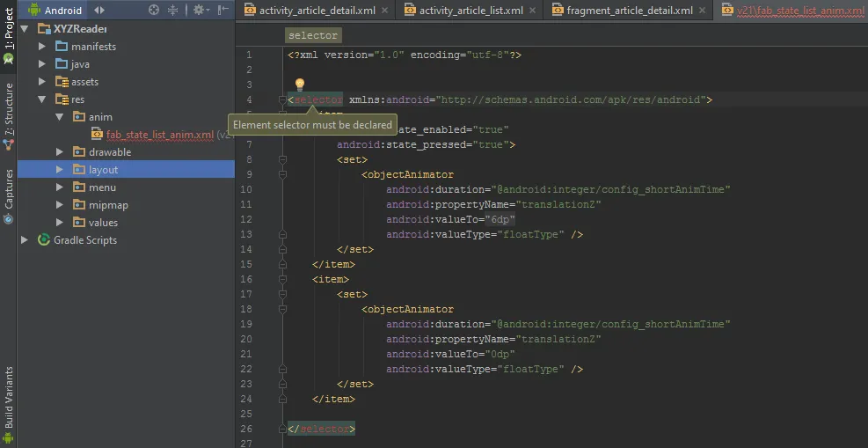Expand the drawable folder arrow

(60, 152)
